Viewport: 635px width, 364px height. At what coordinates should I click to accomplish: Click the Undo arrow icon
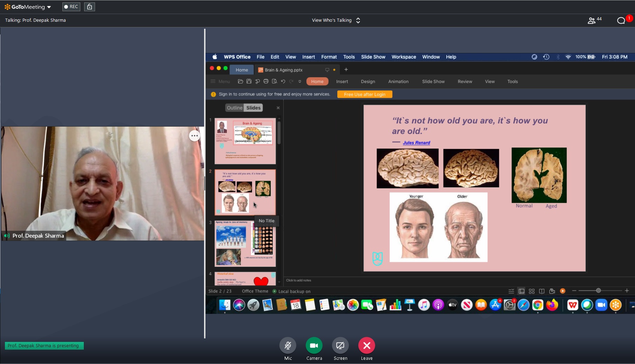(x=283, y=81)
